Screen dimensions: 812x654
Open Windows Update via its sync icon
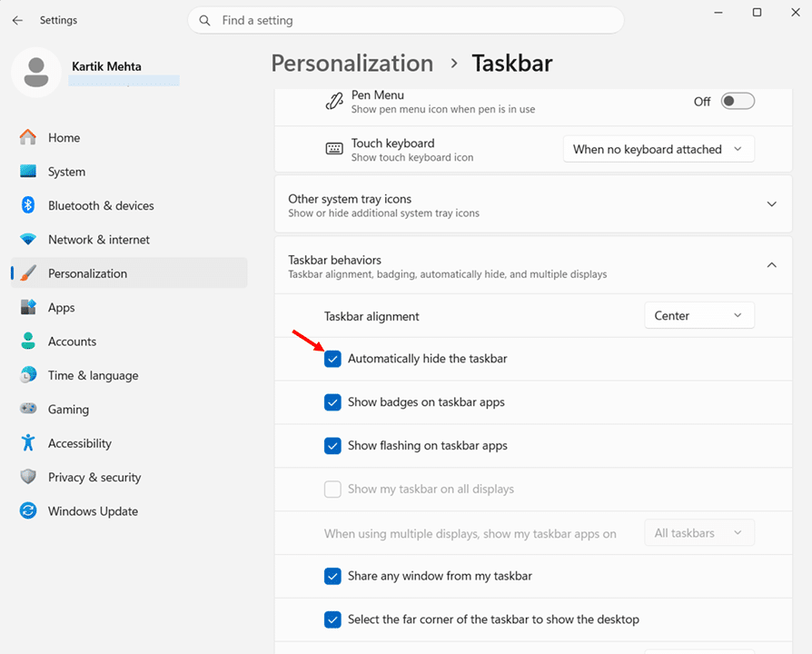pyautogui.click(x=28, y=511)
